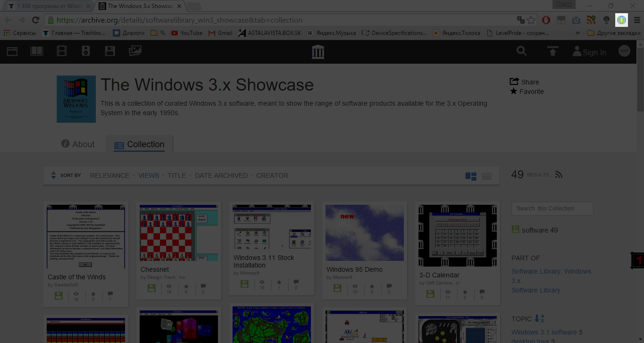
Task: Click the Favorite star link
Action: click(527, 91)
